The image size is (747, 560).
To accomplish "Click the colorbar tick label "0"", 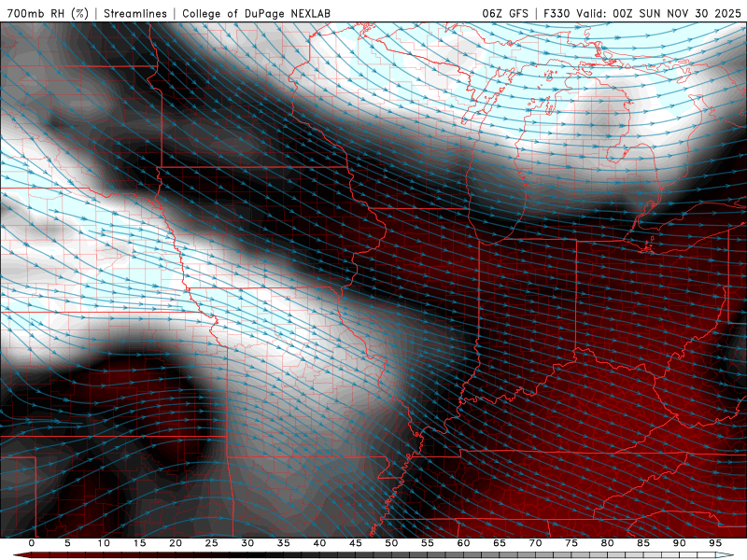I will click(x=32, y=543).
